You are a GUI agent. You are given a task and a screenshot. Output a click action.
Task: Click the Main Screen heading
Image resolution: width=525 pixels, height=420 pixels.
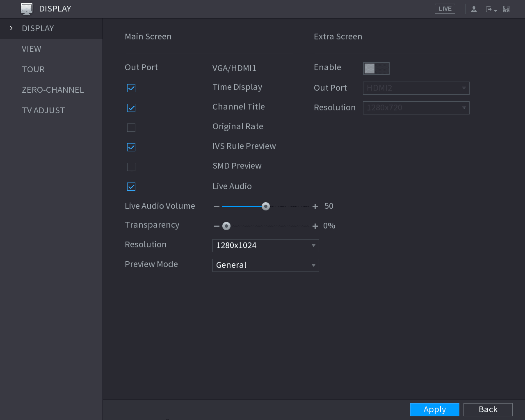tap(148, 37)
